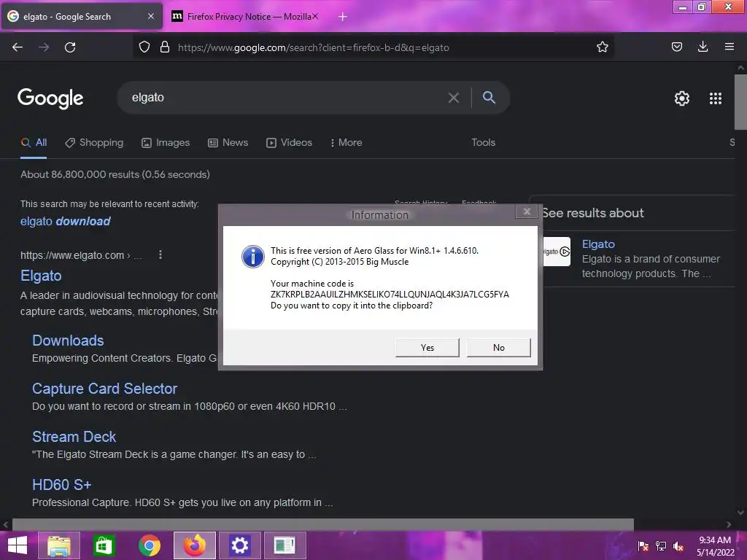Screen dimensions: 747x560
Task: Open the search Tools options
Action: 483,142
